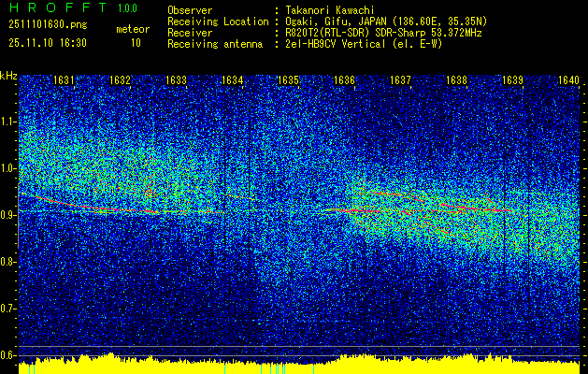This screenshot has width=588, height=374.
Task: Click the kHz axis unit label
Action: pyautogui.click(x=8, y=76)
